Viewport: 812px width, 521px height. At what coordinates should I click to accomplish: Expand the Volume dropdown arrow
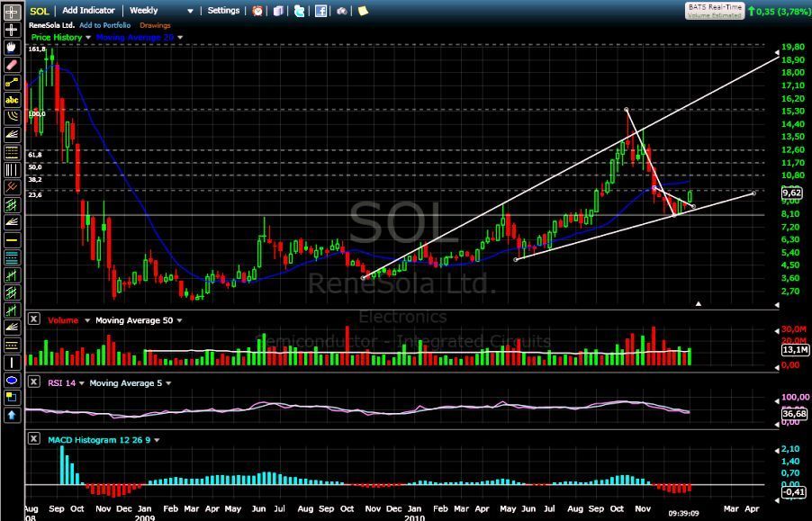click(87, 320)
